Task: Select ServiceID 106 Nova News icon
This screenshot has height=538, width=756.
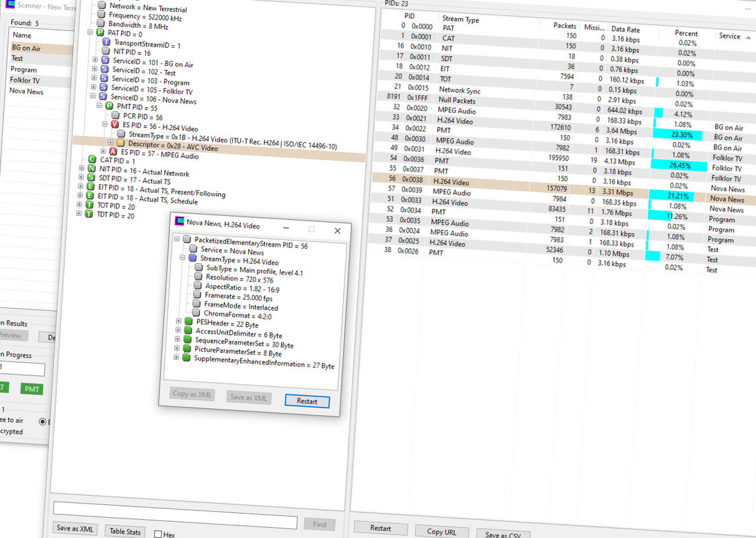Action: tap(103, 96)
